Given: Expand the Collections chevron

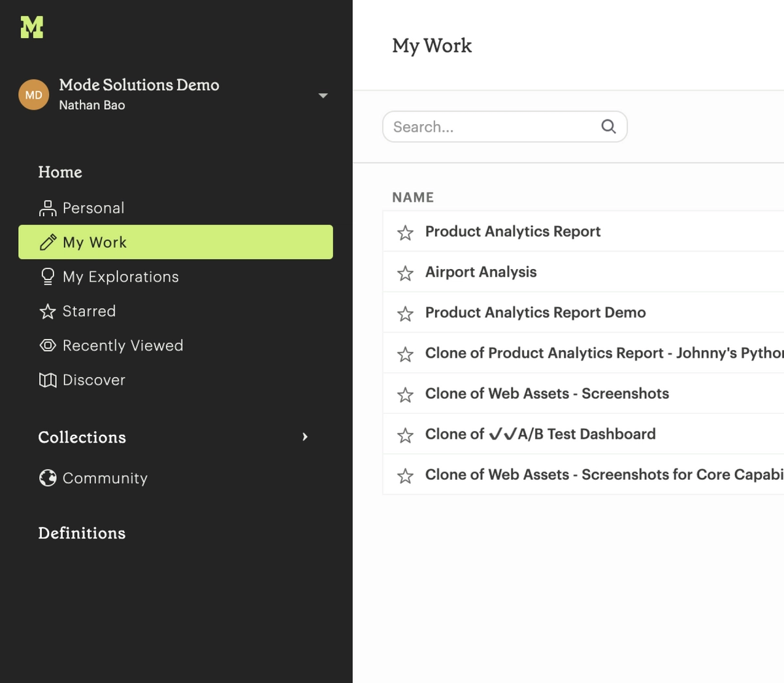Looking at the screenshot, I should point(305,437).
